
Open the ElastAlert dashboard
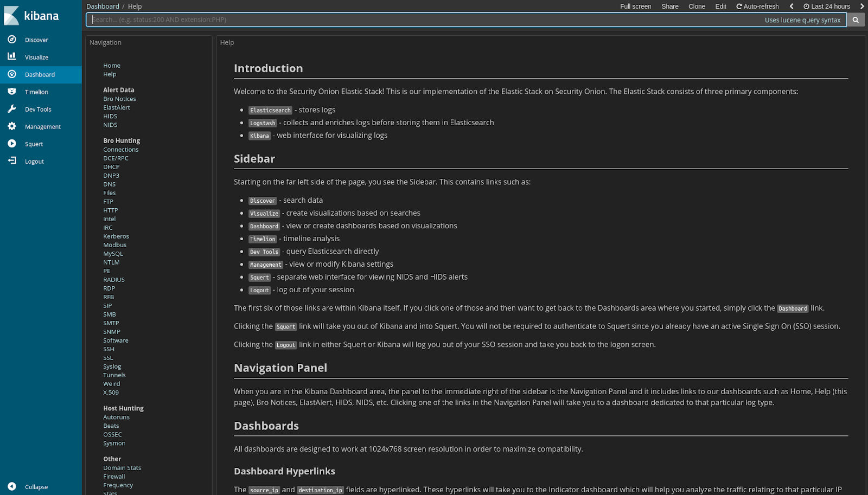coord(117,107)
